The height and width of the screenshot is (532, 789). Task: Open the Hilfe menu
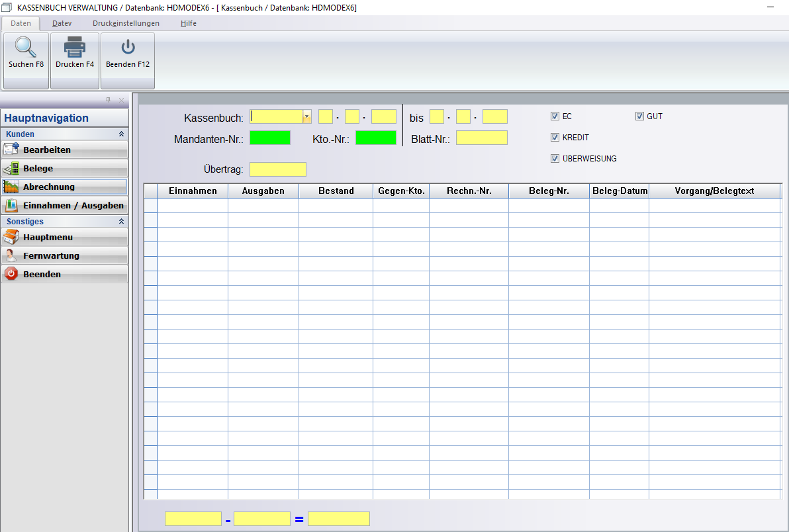[189, 23]
